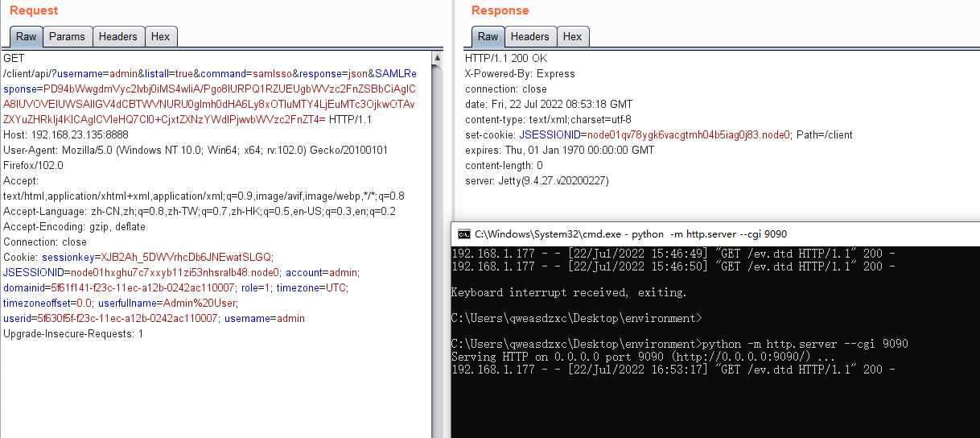Click the cmd.exe window title bar icon

tap(464, 234)
